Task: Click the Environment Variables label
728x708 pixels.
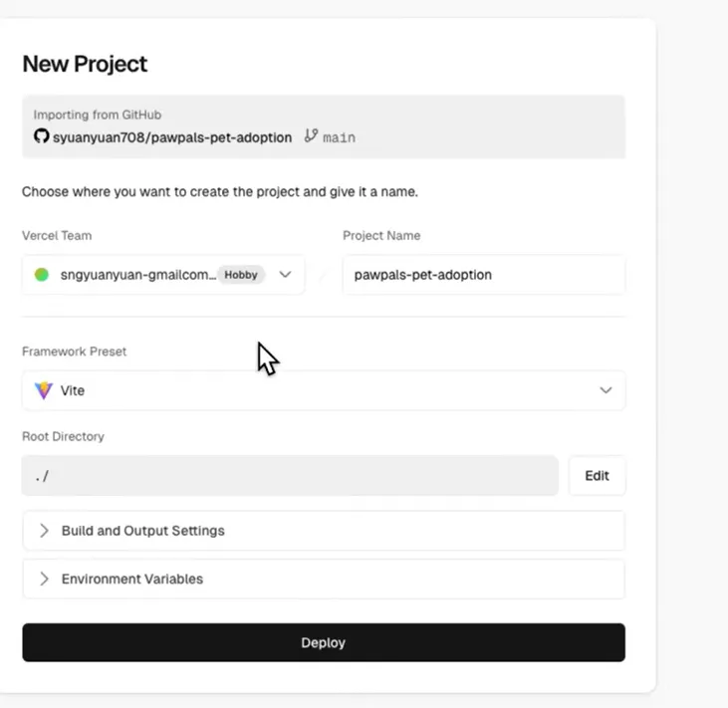Action: coord(131,579)
